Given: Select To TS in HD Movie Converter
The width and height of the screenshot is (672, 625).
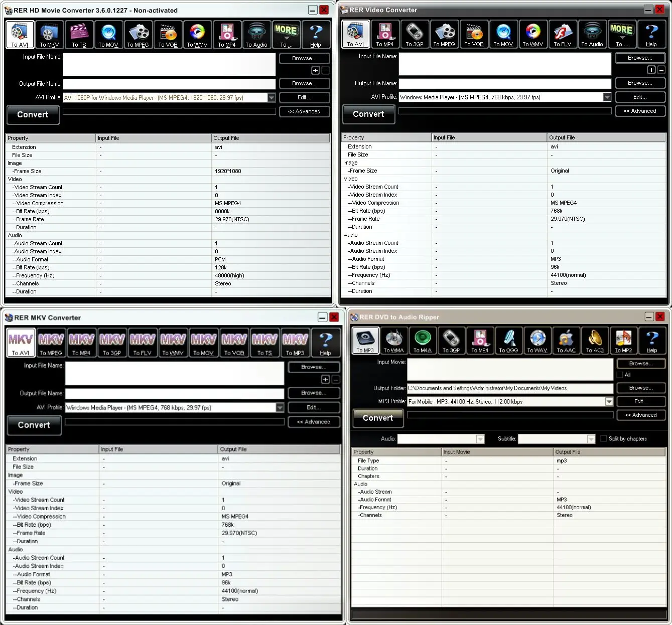Looking at the screenshot, I should [79, 35].
